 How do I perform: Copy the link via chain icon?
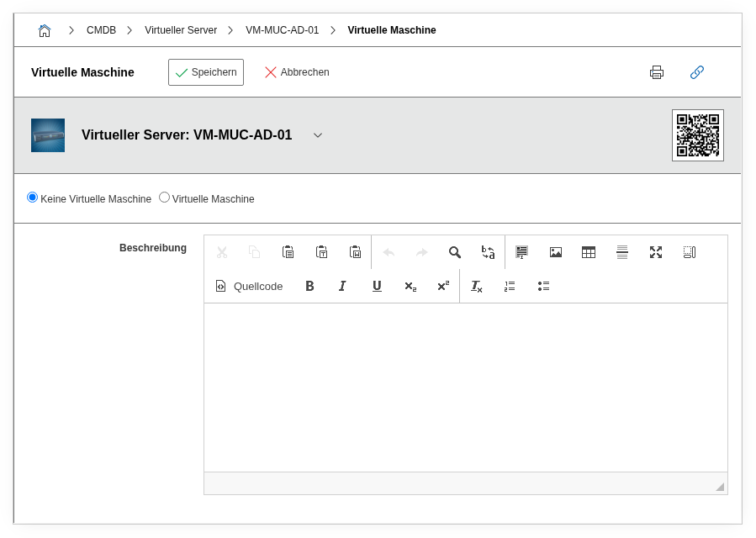[696, 72]
